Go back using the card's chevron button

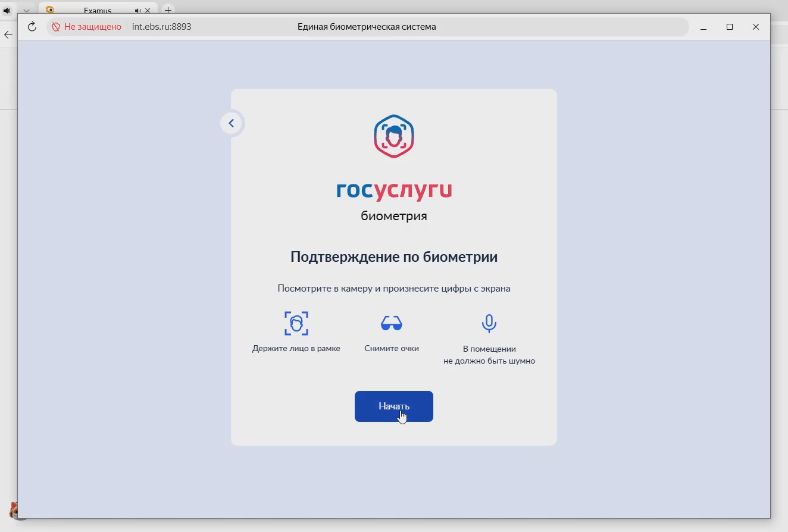click(x=232, y=123)
